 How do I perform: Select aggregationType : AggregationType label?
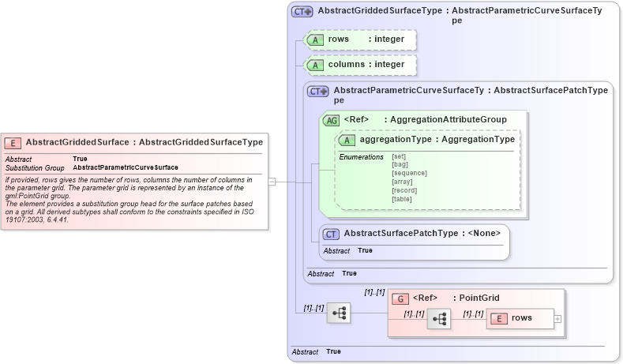click(437, 140)
